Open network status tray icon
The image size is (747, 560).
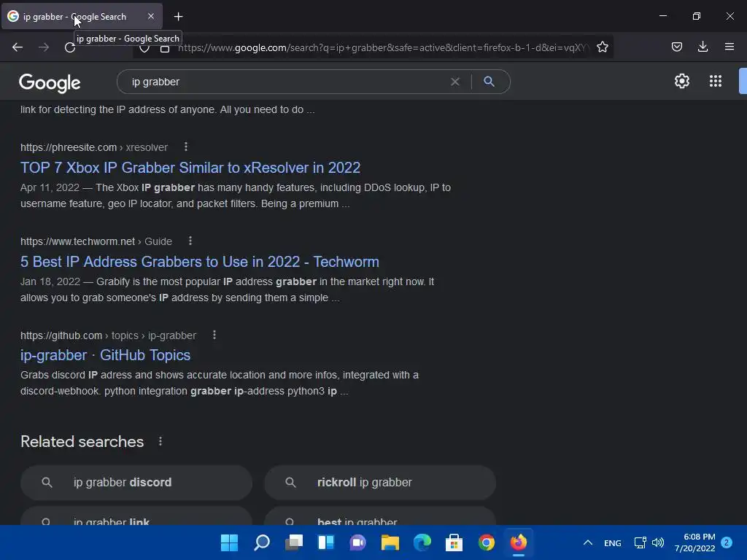[x=640, y=542]
